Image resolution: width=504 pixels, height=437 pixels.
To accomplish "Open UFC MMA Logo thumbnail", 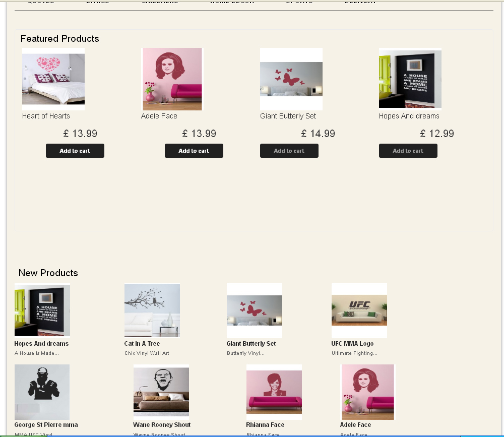I will (x=359, y=310).
